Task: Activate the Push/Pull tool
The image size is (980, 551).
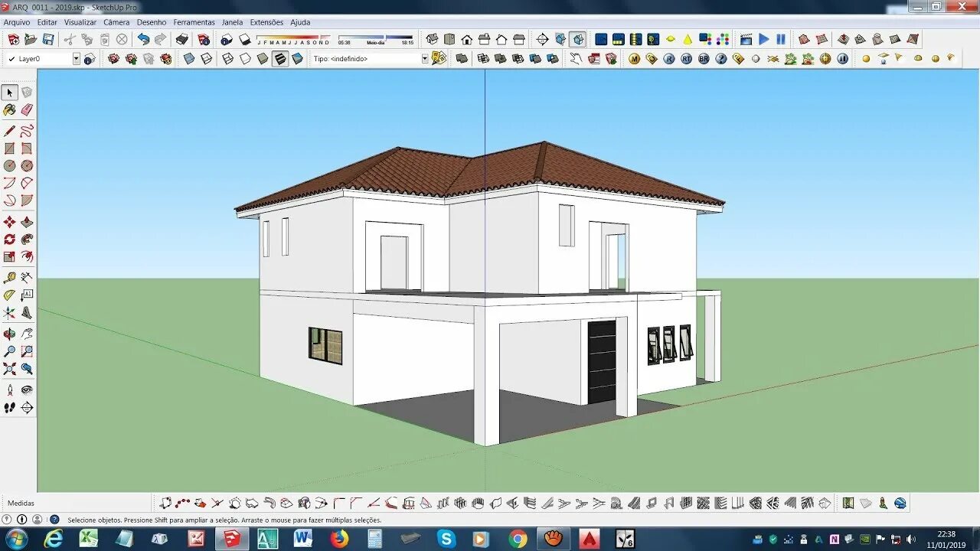Action: click(x=27, y=222)
